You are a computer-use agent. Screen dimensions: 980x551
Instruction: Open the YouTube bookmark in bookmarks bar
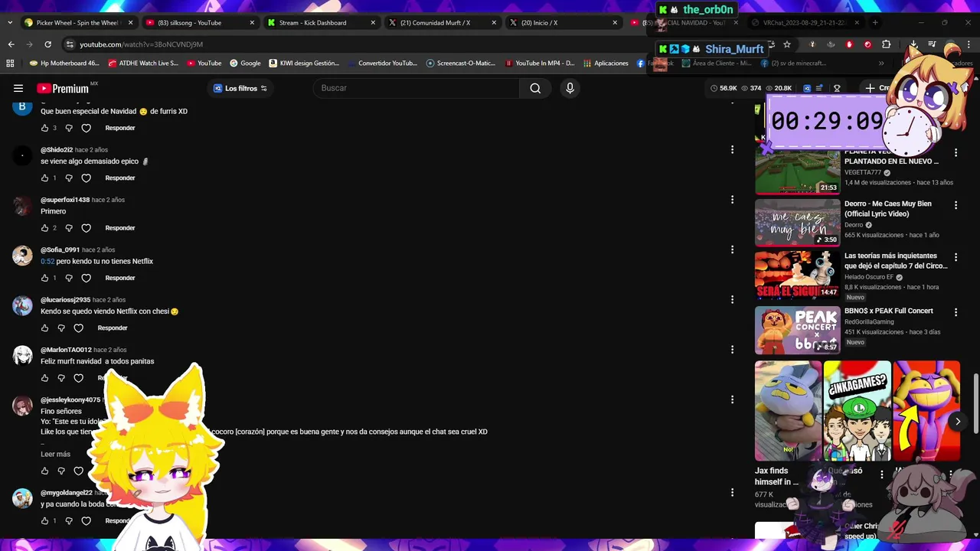(x=203, y=64)
